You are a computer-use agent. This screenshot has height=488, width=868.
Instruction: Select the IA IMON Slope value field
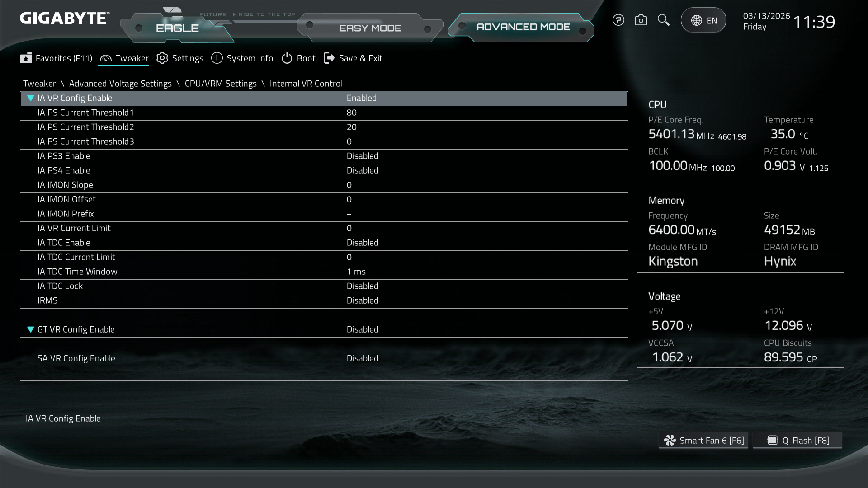click(349, 185)
